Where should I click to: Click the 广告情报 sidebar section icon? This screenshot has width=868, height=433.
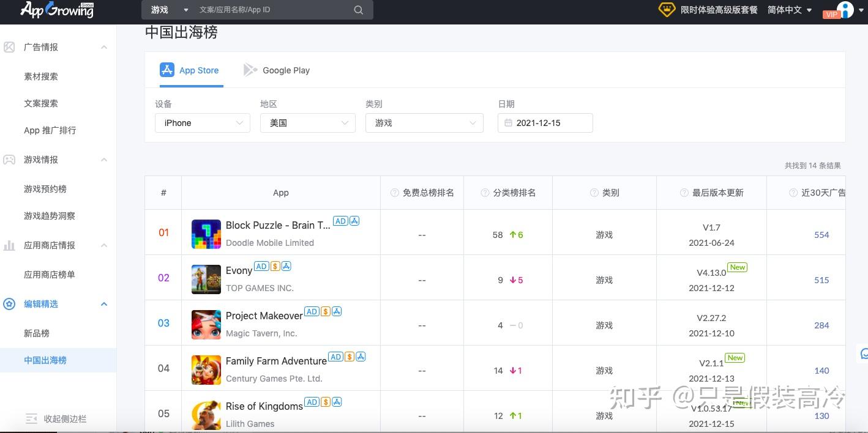9,46
